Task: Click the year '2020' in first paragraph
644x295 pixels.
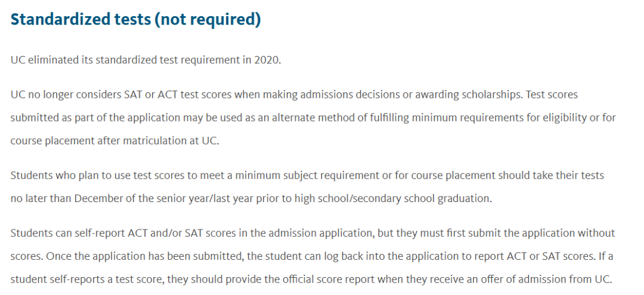Action: coord(267,60)
